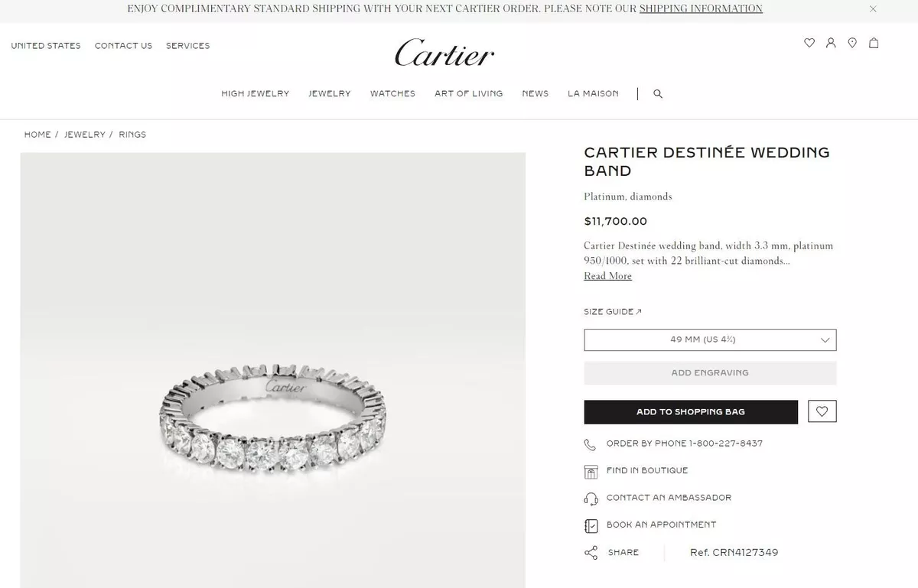The image size is (918, 588).
Task: Open the account profile icon
Action: 831,43
